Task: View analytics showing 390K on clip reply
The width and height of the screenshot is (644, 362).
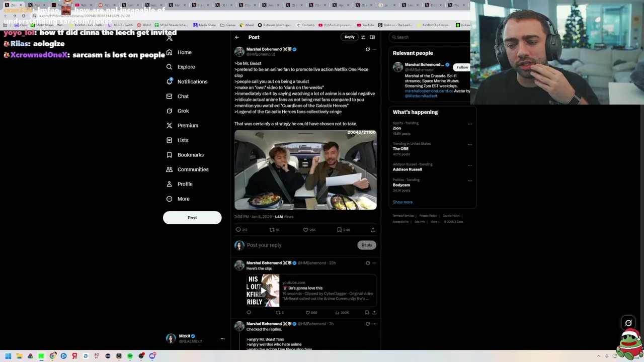Action: [x=343, y=313]
